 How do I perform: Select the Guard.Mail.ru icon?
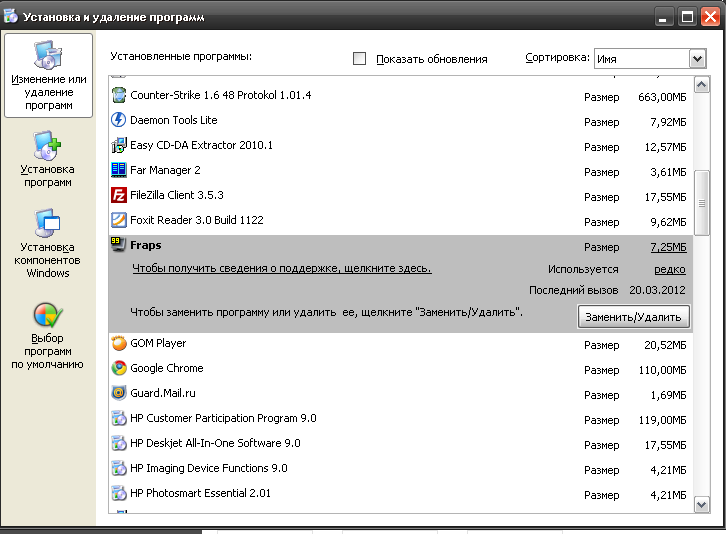pyautogui.click(x=119, y=393)
